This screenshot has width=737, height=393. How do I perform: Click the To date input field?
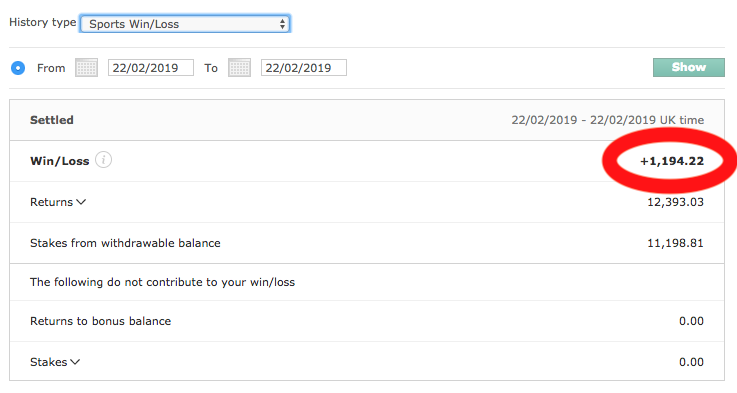304,68
